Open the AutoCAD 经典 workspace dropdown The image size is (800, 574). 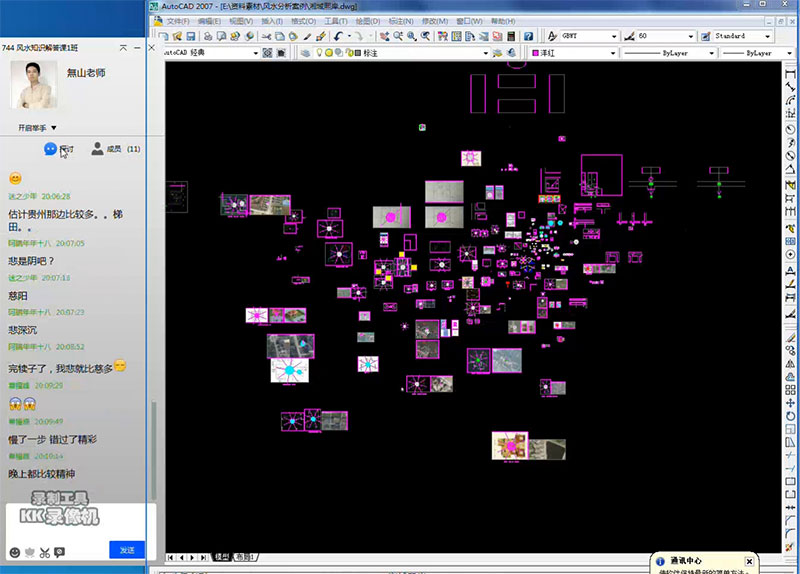256,53
